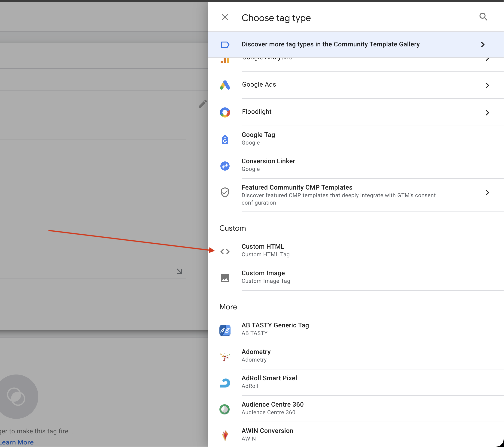Click the 'AdRoll' vendor subtitle

click(250, 386)
